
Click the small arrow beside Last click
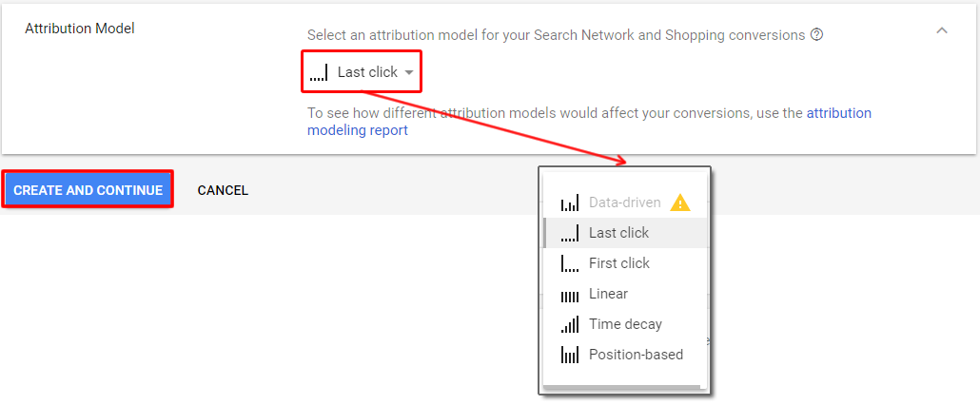pyautogui.click(x=409, y=73)
